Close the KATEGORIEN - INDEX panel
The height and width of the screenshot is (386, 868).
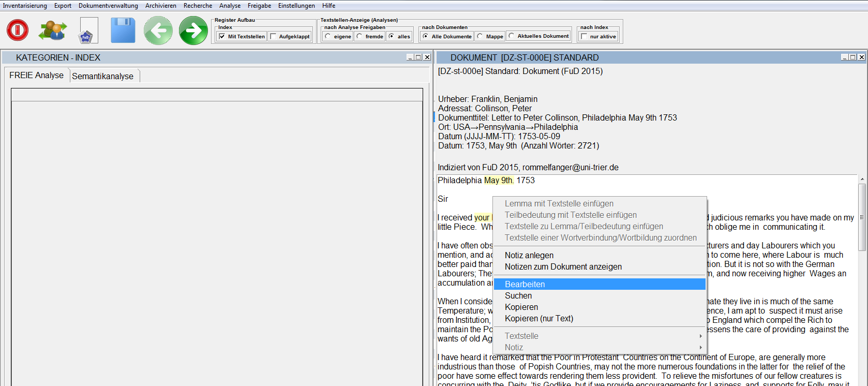427,57
